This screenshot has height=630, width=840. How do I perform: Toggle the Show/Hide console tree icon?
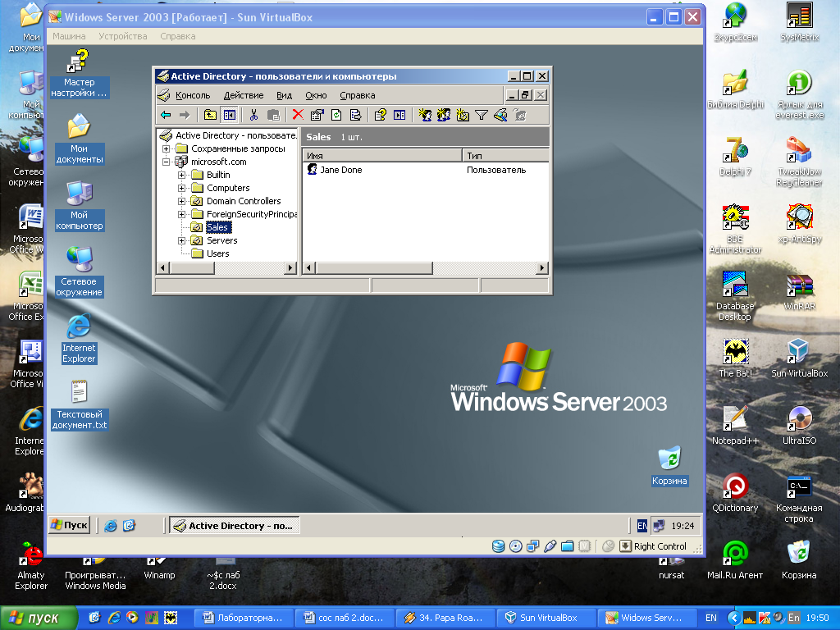pyautogui.click(x=230, y=115)
